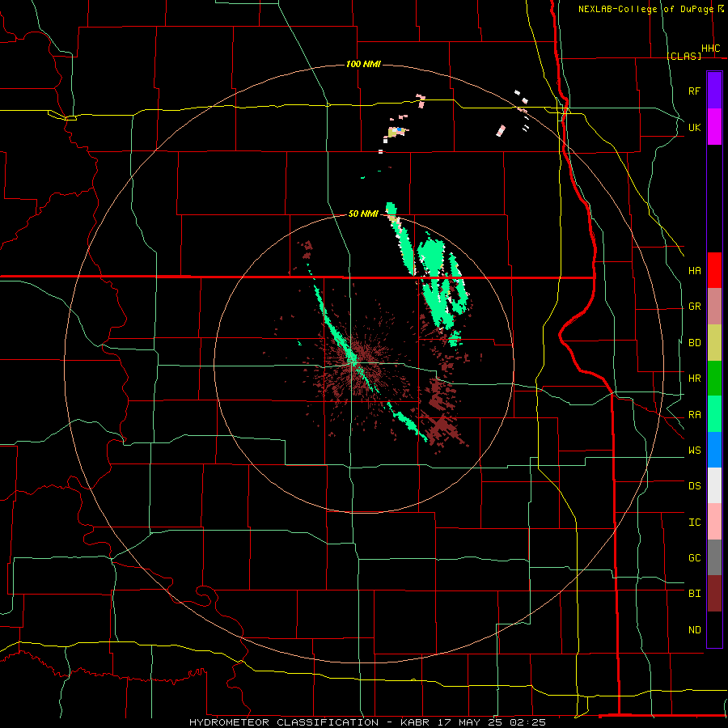Click the 50 NMI range ring label
The height and width of the screenshot is (728, 728).
pyautogui.click(x=363, y=214)
